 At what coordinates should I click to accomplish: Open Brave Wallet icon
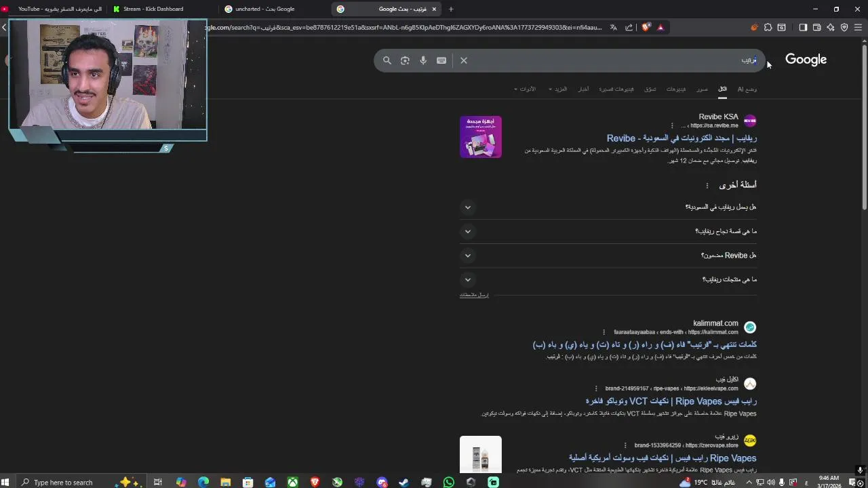[x=816, y=27]
